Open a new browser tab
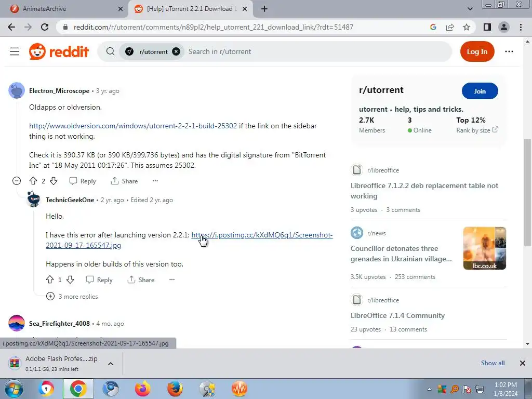This screenshot has width=532, height=399. (x=264, y=9)
